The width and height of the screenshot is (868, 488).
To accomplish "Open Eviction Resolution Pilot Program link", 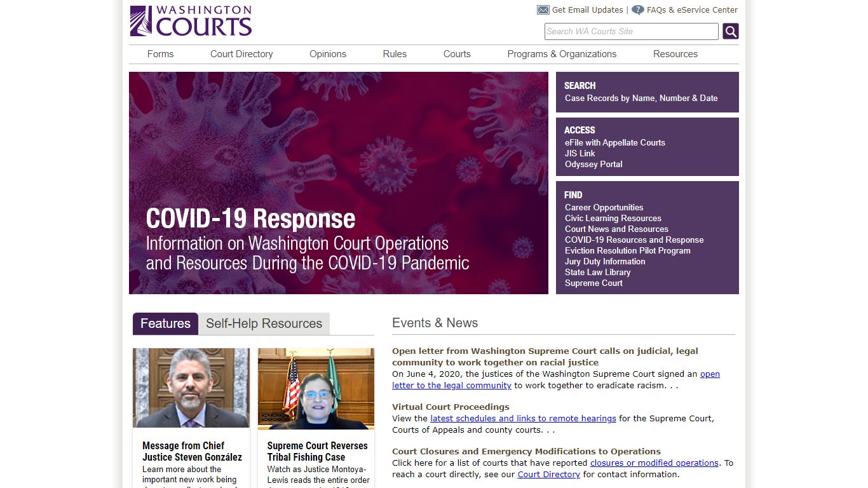I will click(x=628, y=251).
